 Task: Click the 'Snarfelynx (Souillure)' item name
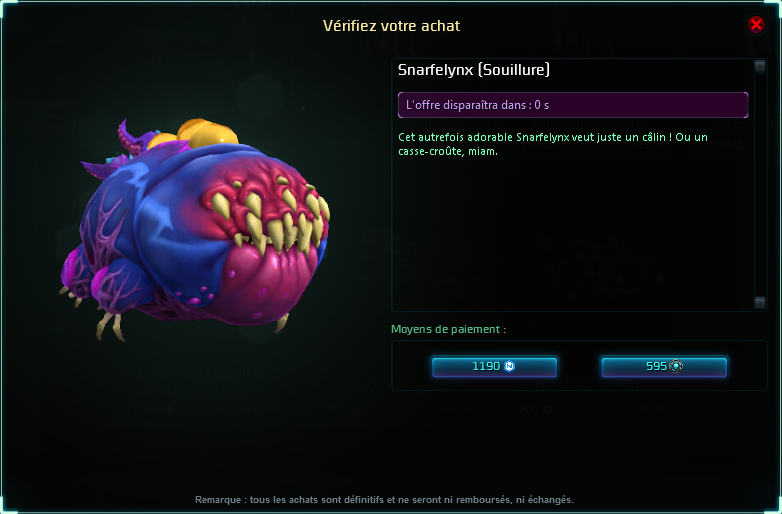pos(474,70)
